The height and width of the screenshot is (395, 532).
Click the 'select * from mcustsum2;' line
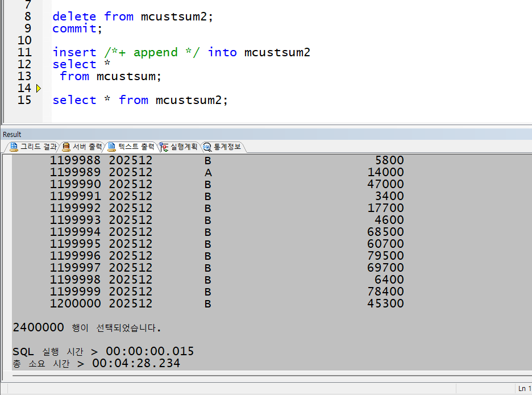[x=140, y=100]
